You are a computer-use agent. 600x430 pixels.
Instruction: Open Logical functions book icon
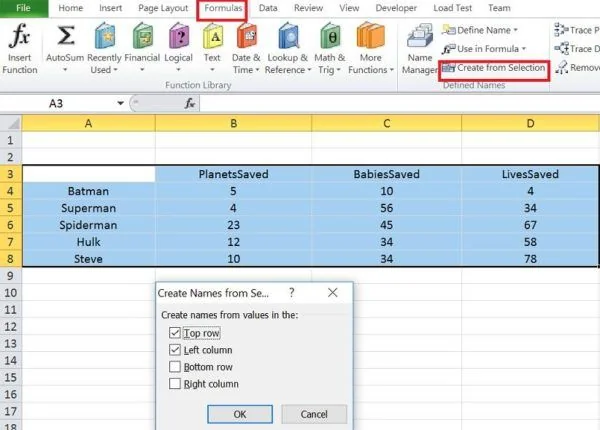coord(179,36)
